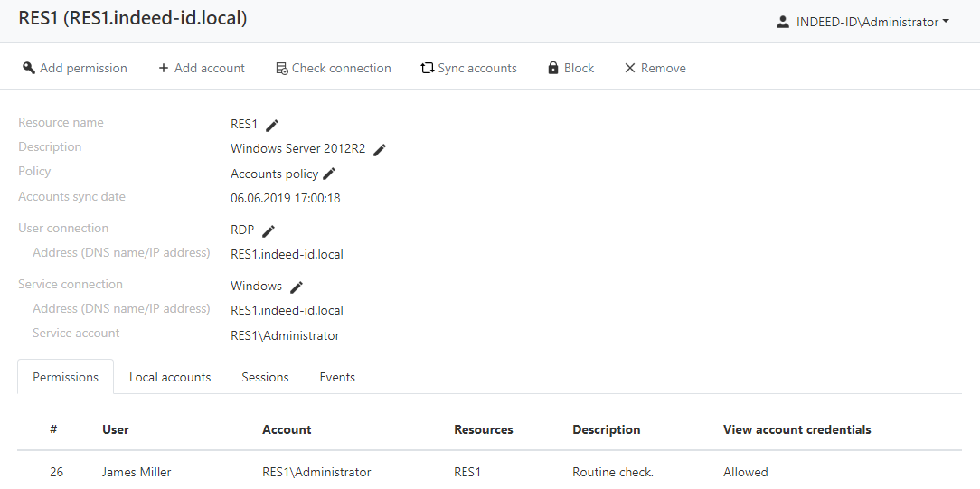Switch to the Local accounts tab
This screenshot has height=489, width=980.
170,378
